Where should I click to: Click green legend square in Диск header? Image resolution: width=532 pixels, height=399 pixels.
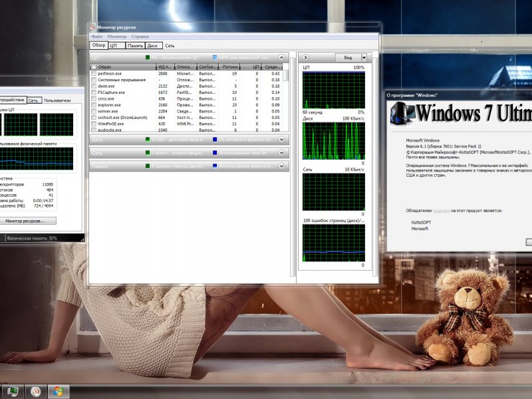click(x=148, y=140)
